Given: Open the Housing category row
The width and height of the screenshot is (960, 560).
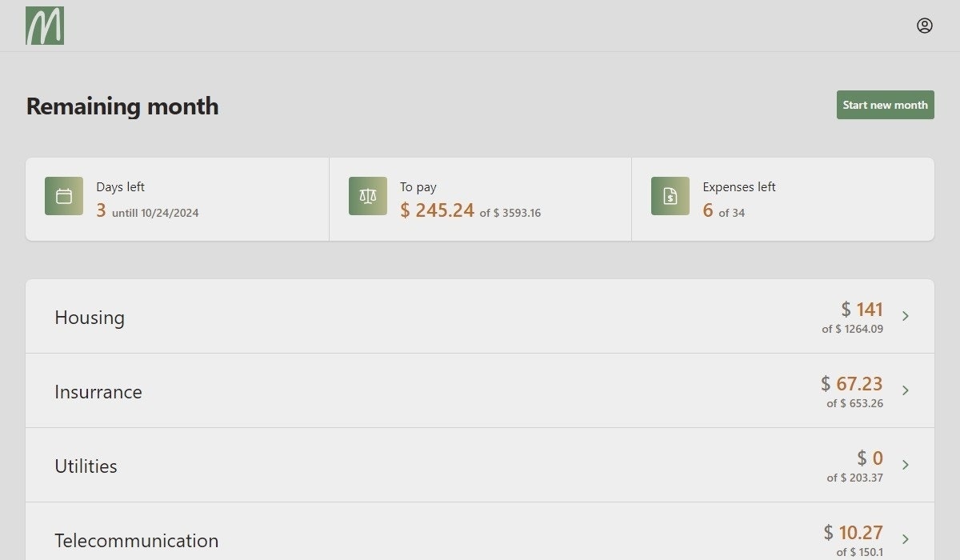Looking at the screenshot, I should 480,316.
